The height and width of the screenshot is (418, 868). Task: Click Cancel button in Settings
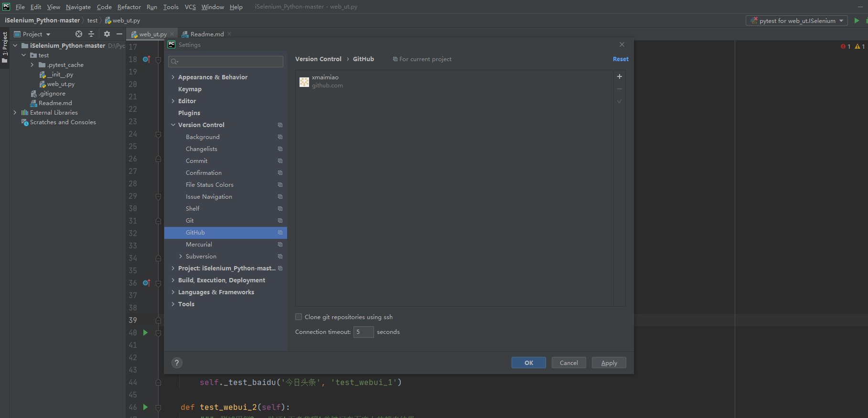coord(569,363)
